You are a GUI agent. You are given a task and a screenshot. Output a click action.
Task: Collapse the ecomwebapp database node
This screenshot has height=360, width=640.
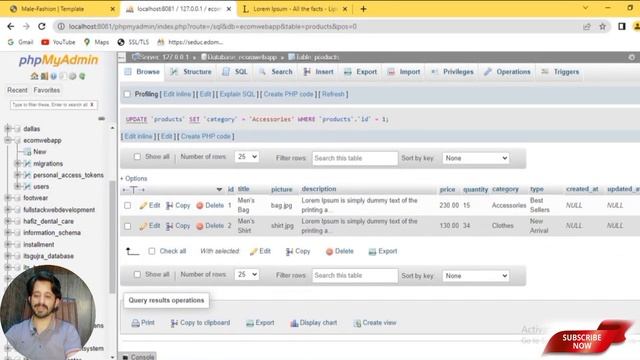tap(7, 140)
